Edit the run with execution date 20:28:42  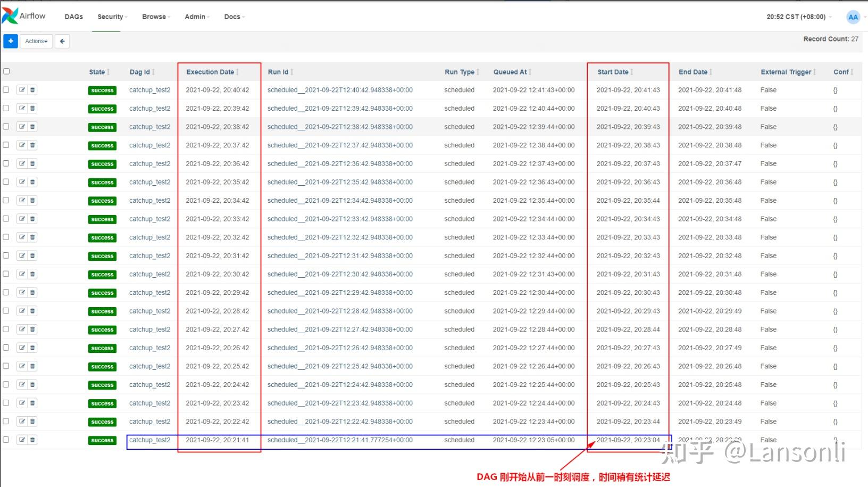(x=22, y=311)
